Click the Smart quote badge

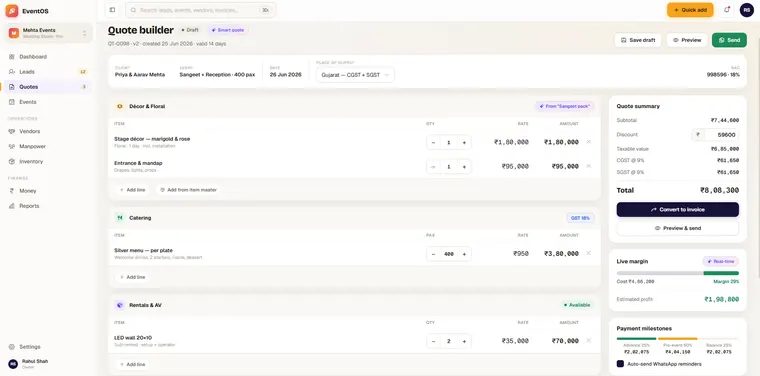click(228, 30)
